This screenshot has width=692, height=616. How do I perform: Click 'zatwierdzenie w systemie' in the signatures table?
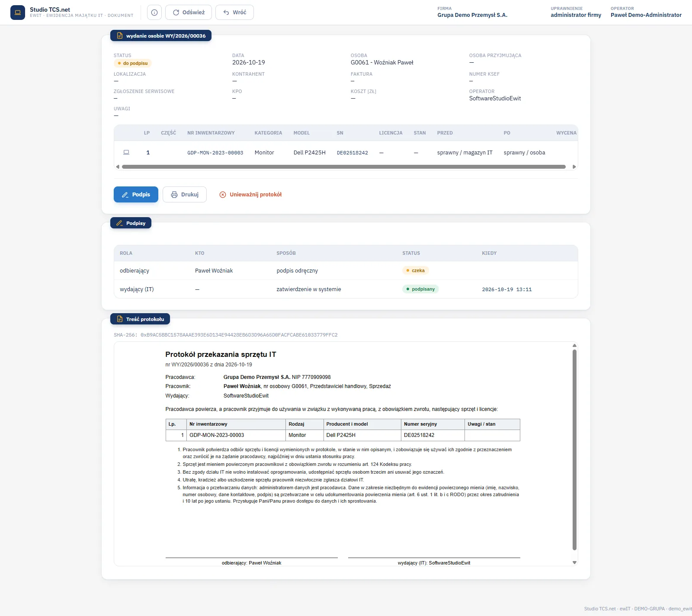(309, 289)
